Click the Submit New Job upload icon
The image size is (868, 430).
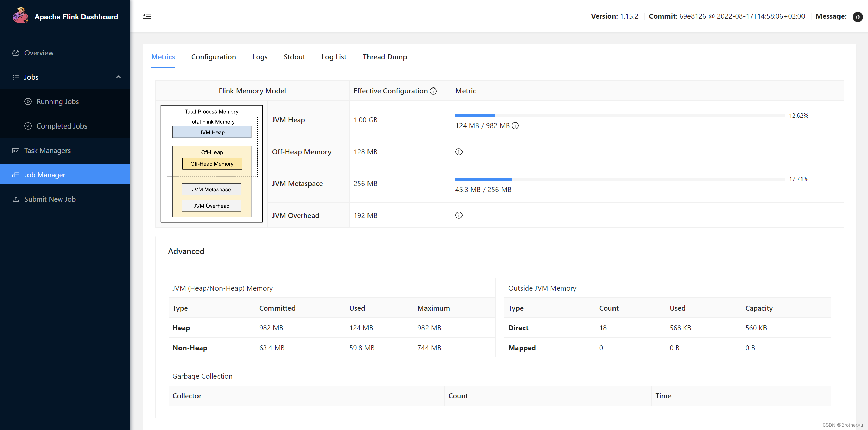tap(16, 199)
